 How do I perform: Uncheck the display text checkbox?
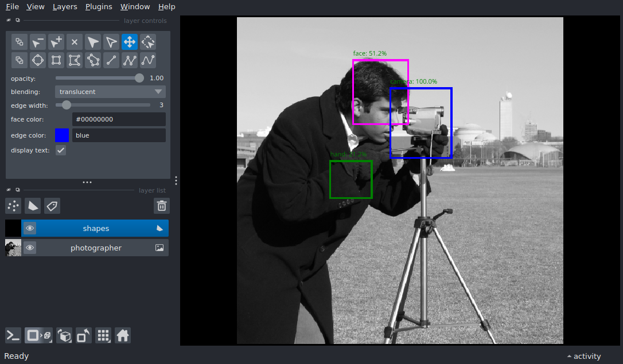coord(60,150)
